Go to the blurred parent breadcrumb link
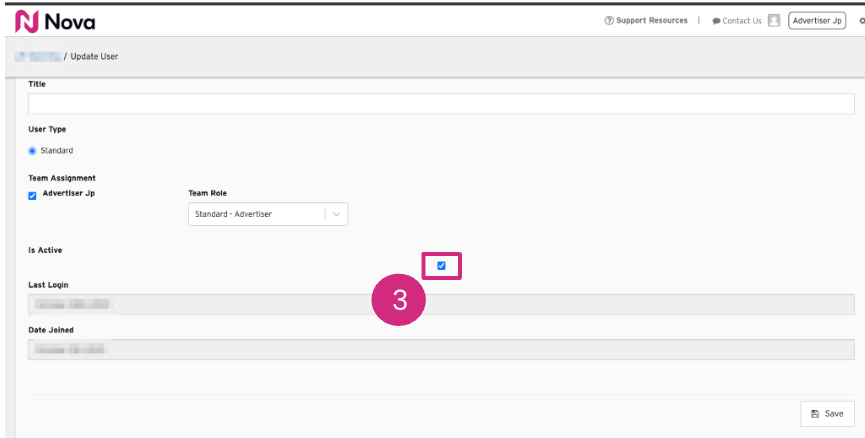 (38, 56)
